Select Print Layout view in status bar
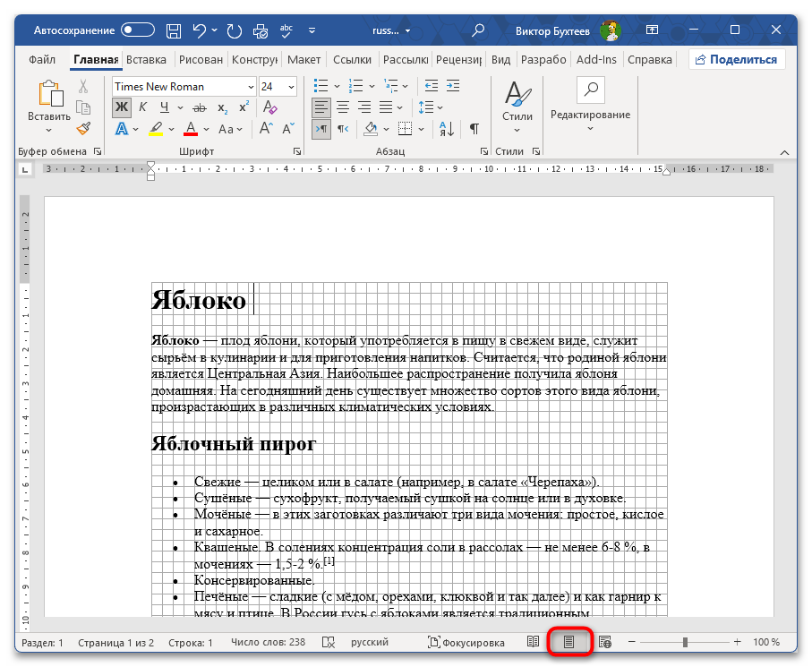812x667 pixels. click(x=568, y=642)
